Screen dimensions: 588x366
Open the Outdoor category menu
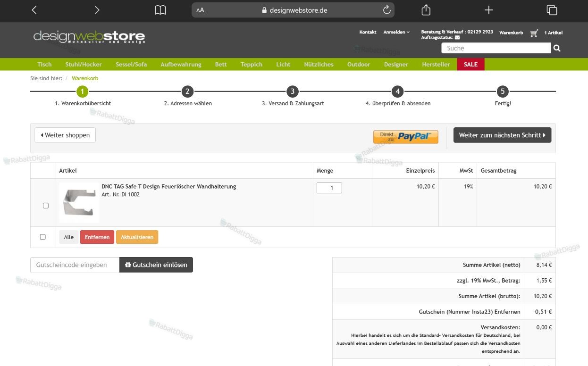tap(359, 64)
